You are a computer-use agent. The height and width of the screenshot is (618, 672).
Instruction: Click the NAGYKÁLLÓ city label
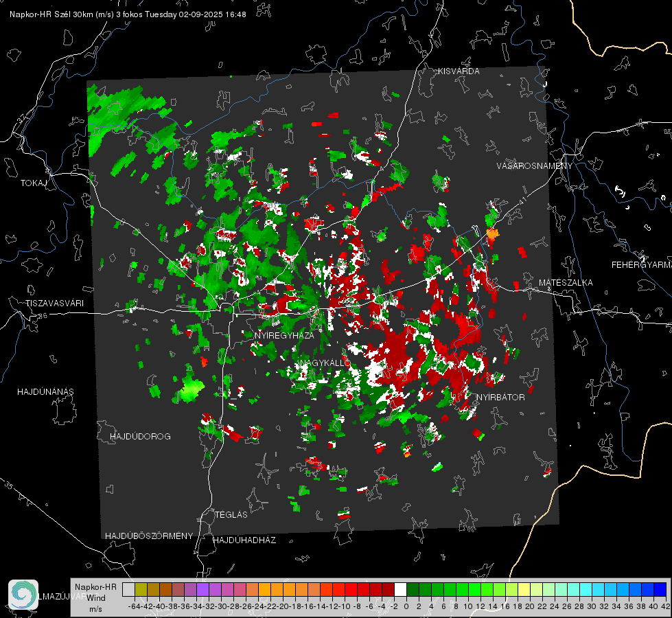325,363
